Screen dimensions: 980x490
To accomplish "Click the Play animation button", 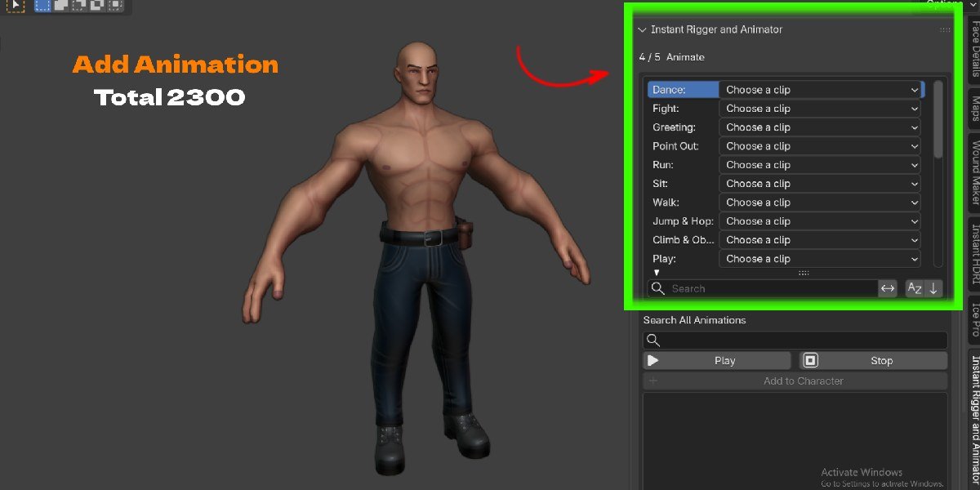I will pyautogui.click(x=717, y=361).
